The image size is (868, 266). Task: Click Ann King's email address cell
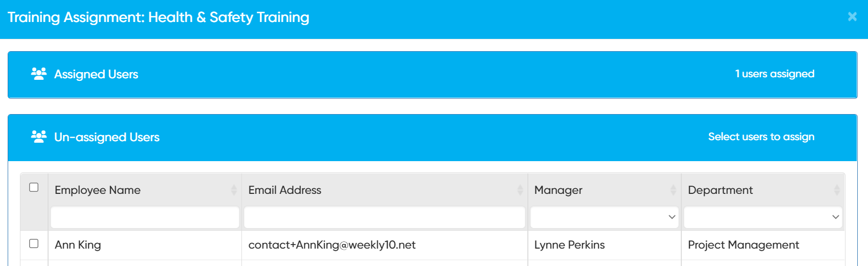pos(332,245)
